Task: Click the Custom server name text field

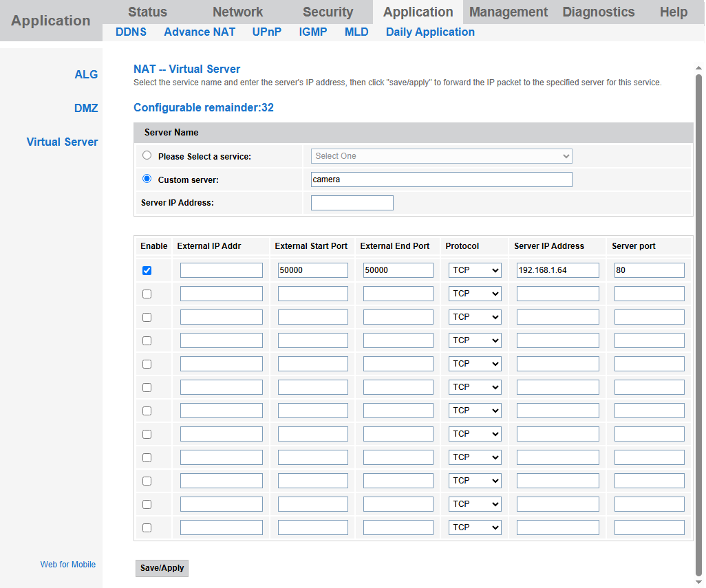Action: (x=441, y=179)
